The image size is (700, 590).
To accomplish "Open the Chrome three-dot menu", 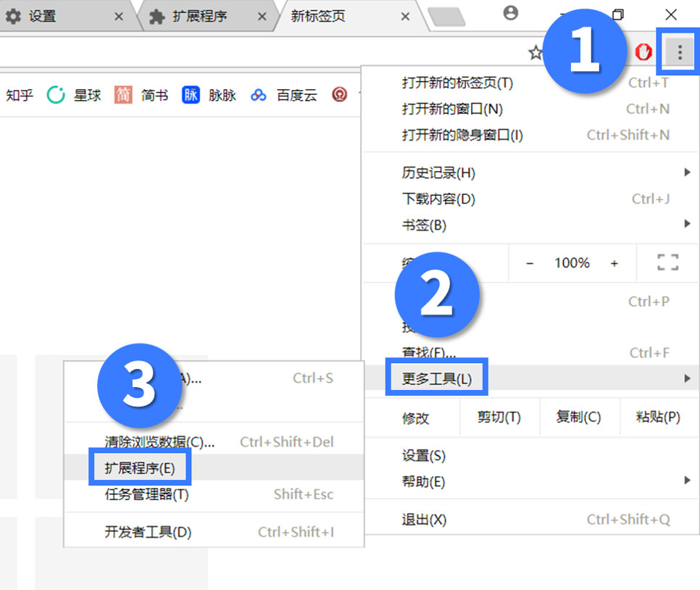I will pyautogui.click(x=678, y=51).
